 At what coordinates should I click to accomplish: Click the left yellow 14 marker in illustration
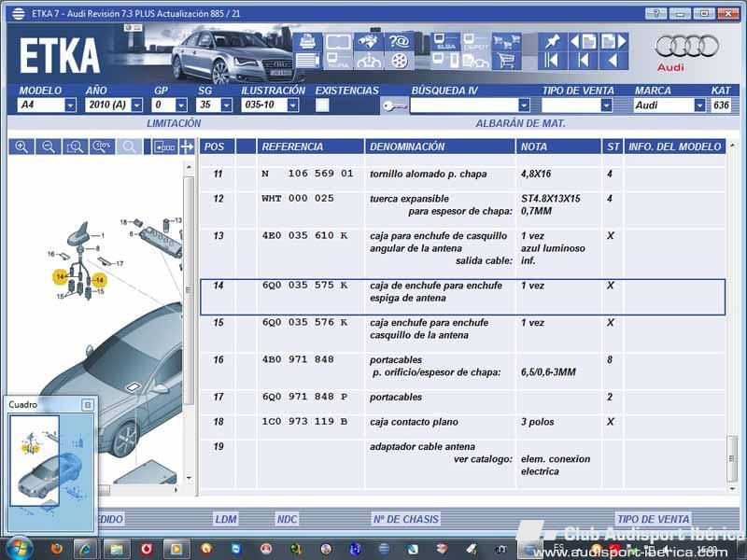[x=60, y=276]
